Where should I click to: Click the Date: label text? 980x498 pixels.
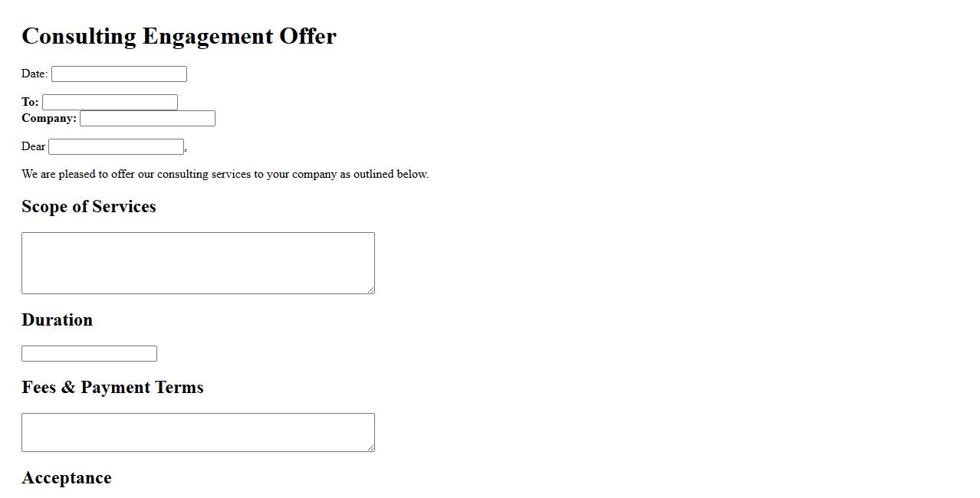[35, 74]
